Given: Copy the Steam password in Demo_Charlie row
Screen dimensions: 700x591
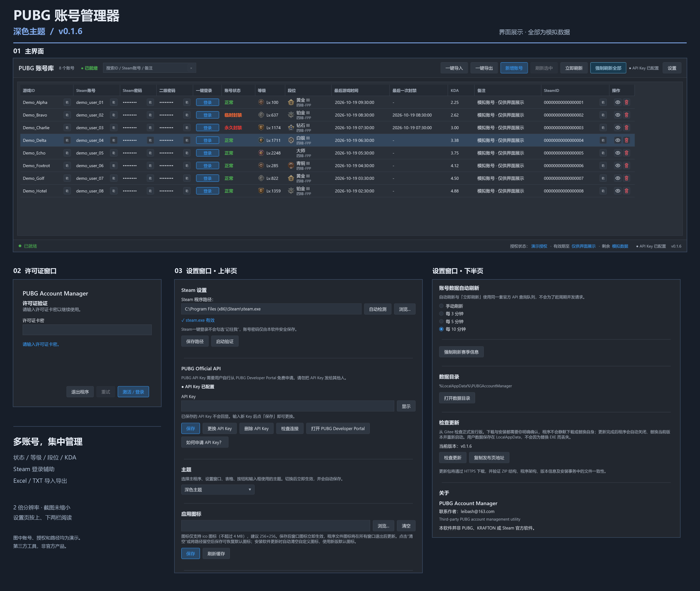Looking at the screenshot, I should (x=150, y=128).
